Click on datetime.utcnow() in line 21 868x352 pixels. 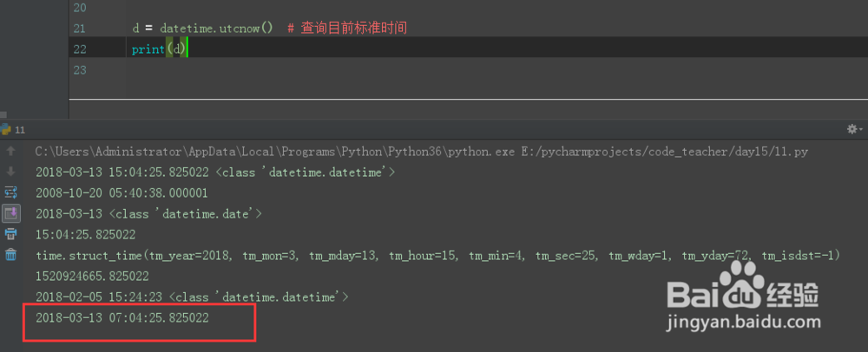click(x=216, y=29)
